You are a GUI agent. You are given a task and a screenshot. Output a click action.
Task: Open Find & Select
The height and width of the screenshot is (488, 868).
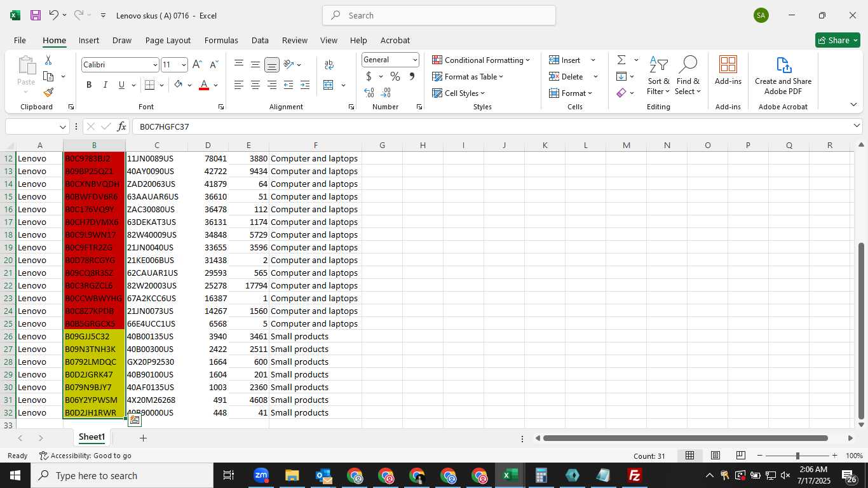pos(688,76)
